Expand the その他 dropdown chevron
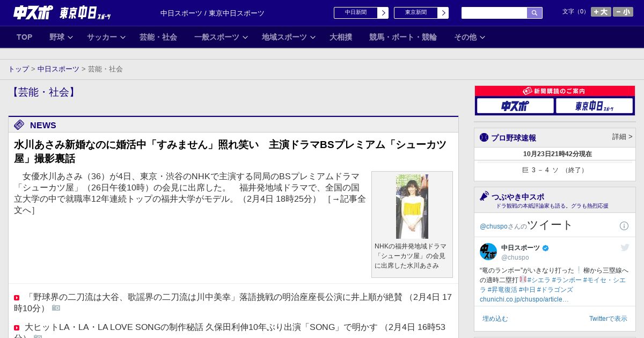This screenshot has height=338, width=644. [482, 37]
